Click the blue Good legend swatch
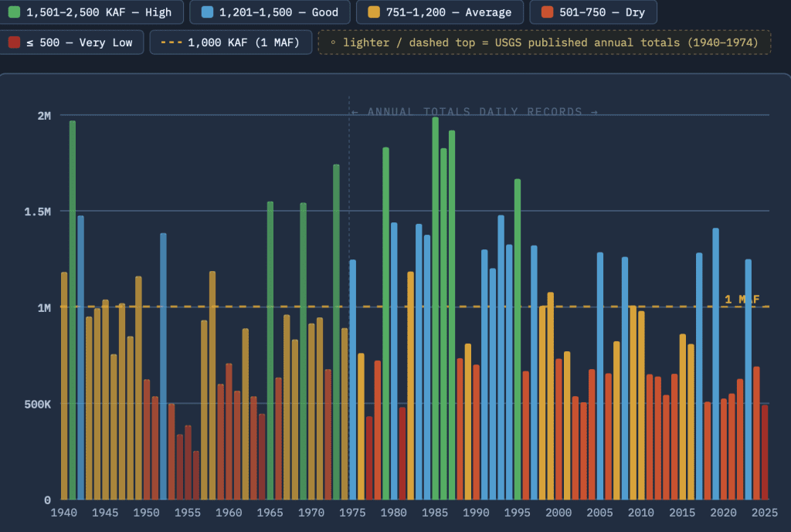The height and width of the screenshot is (532, 791). pos(207,12)
